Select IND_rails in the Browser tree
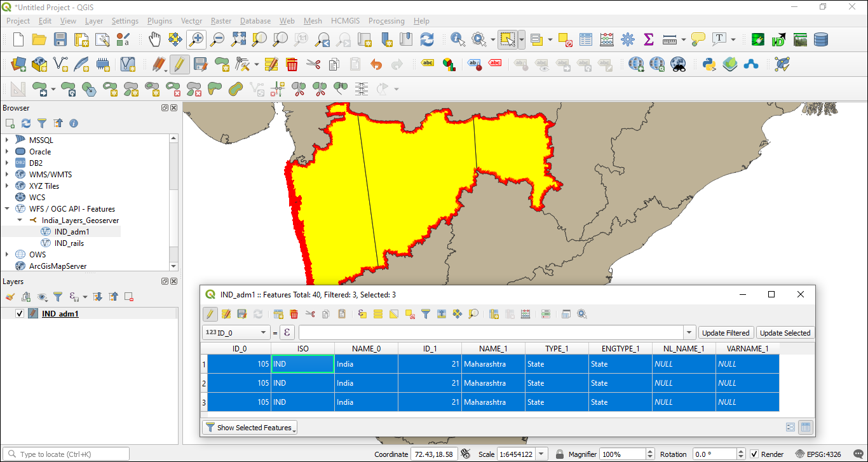This screenshot has width=868, height=462. click(x=69, y=243)
